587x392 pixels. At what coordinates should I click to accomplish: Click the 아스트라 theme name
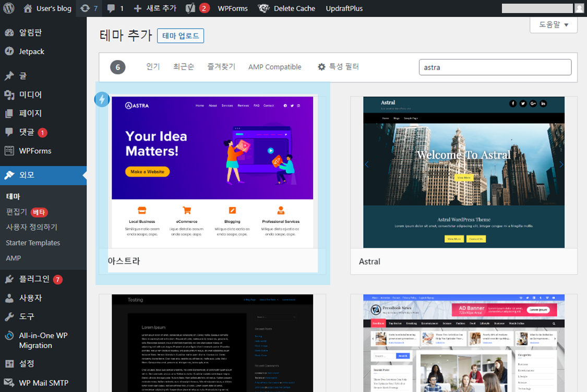coord(124,261)
